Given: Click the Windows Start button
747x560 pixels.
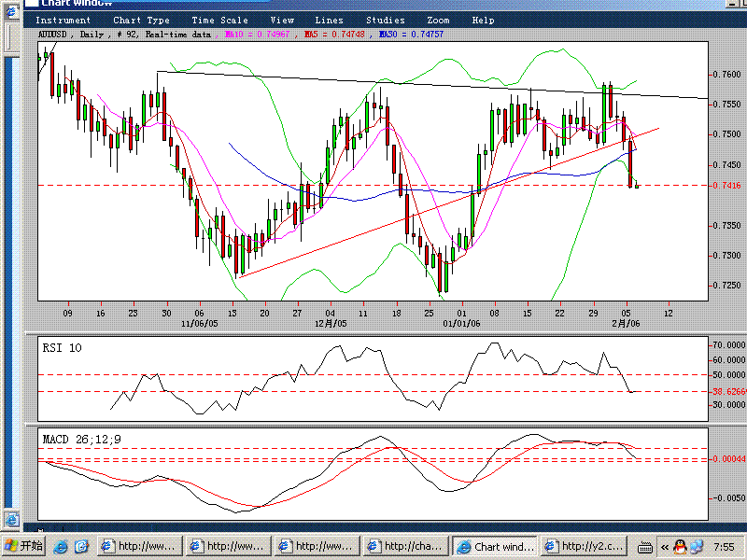Looking at the screenshot, I should pos(24,546).
